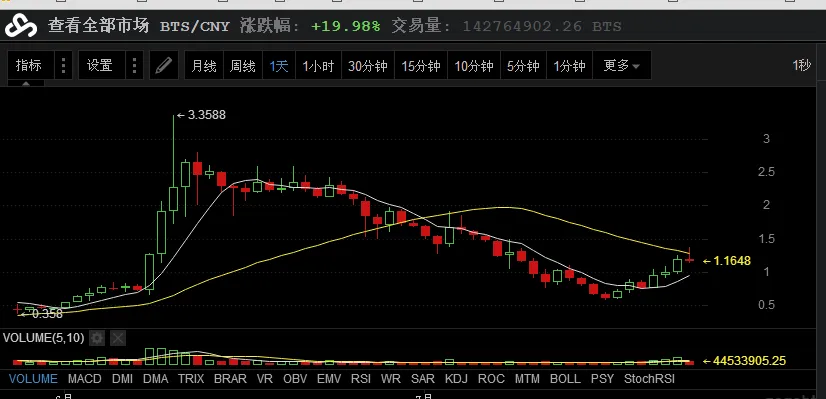Select the DMA indicator tab
This screenshot has height=399, width=826.
[155, 378]
